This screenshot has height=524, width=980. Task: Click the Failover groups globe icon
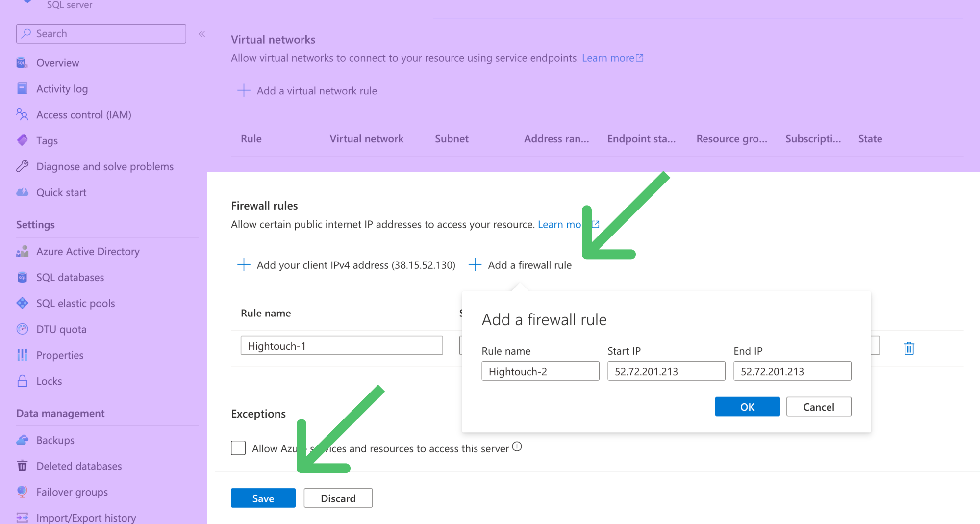(22, 492)
